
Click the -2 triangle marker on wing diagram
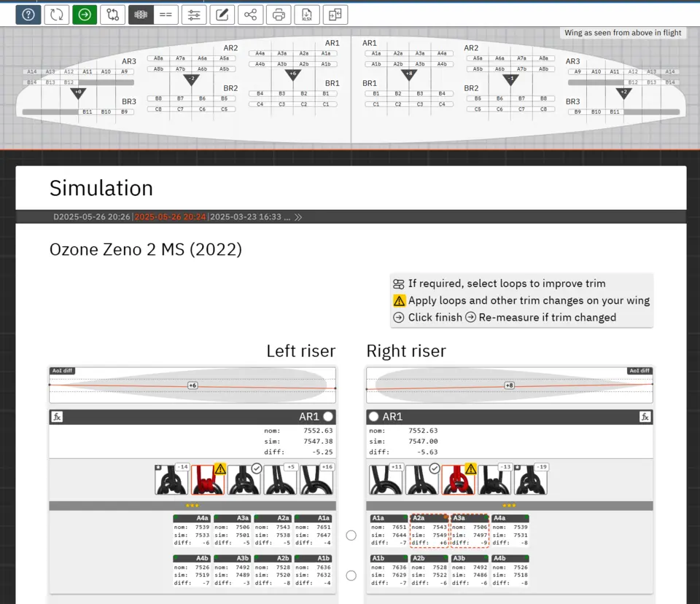click(192, 79)
